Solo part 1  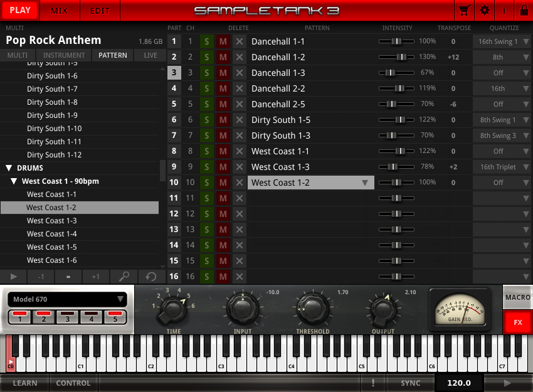[x=207, y=41]
